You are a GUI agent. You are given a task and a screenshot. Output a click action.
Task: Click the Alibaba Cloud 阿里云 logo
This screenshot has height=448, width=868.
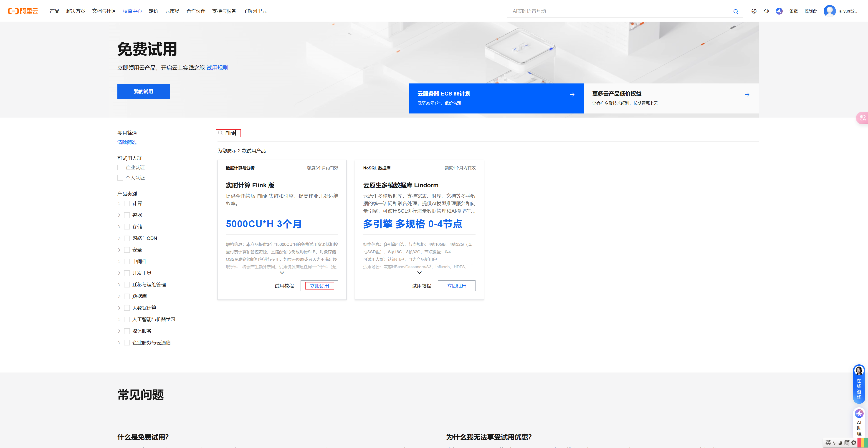click(23, 11)
